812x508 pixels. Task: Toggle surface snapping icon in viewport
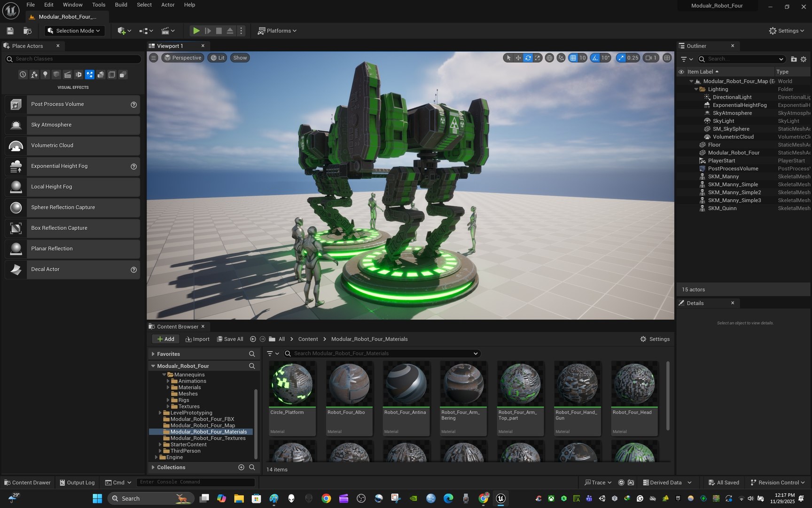point(561,58)
